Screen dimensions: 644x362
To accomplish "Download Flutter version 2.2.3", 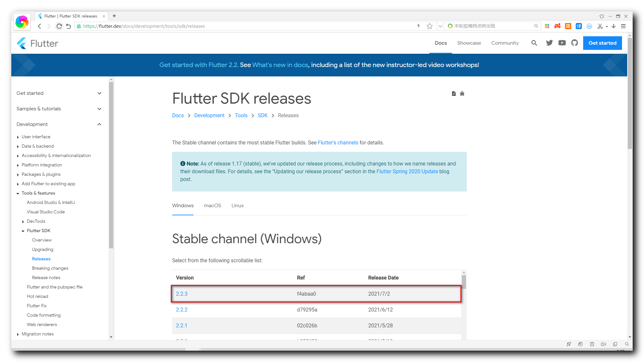I will (x=182, y=294).
